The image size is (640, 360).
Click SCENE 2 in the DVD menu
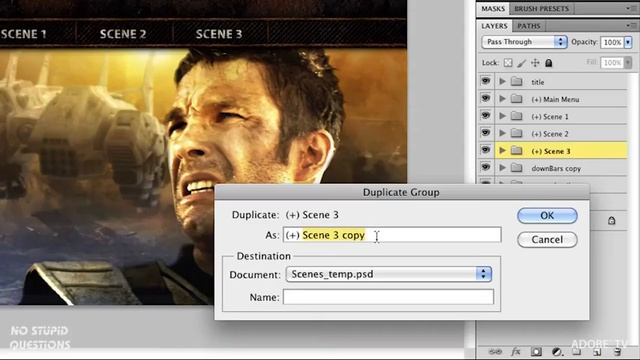(x=123, y=34)
